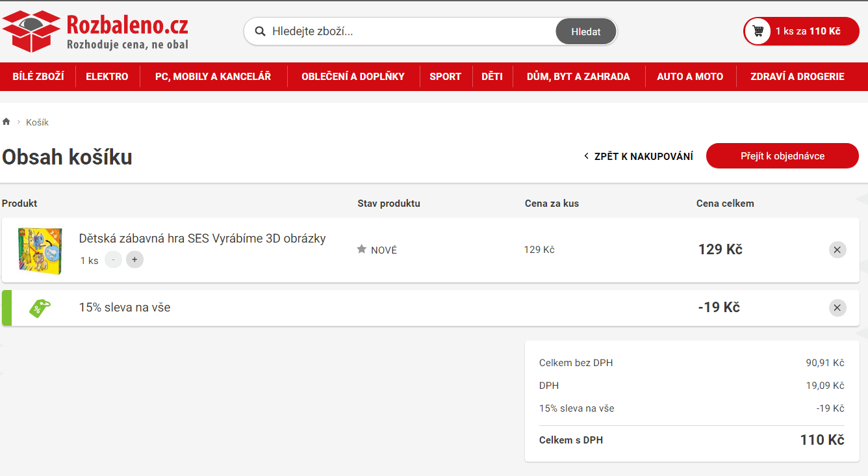This screenshot has height=476, width=868.
Task: Expand PC, MOBILY A KANCELÁŘ category
Action: tap(213, 77)
